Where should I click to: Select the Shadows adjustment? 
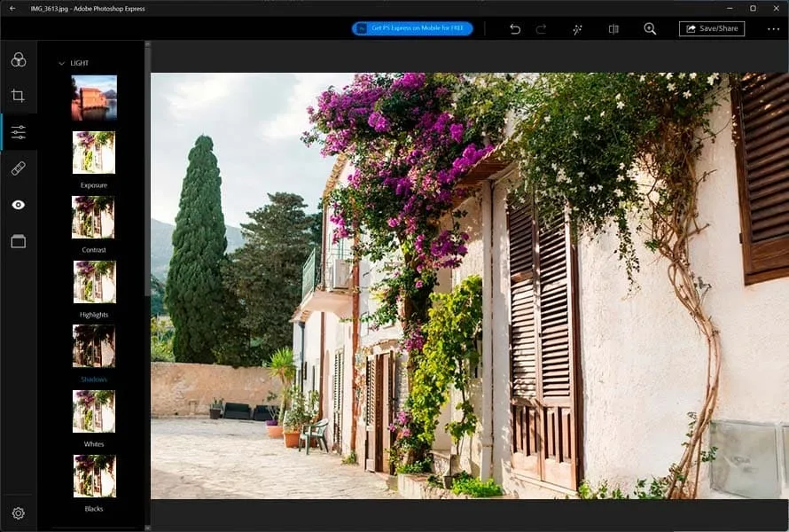(93, 346)
